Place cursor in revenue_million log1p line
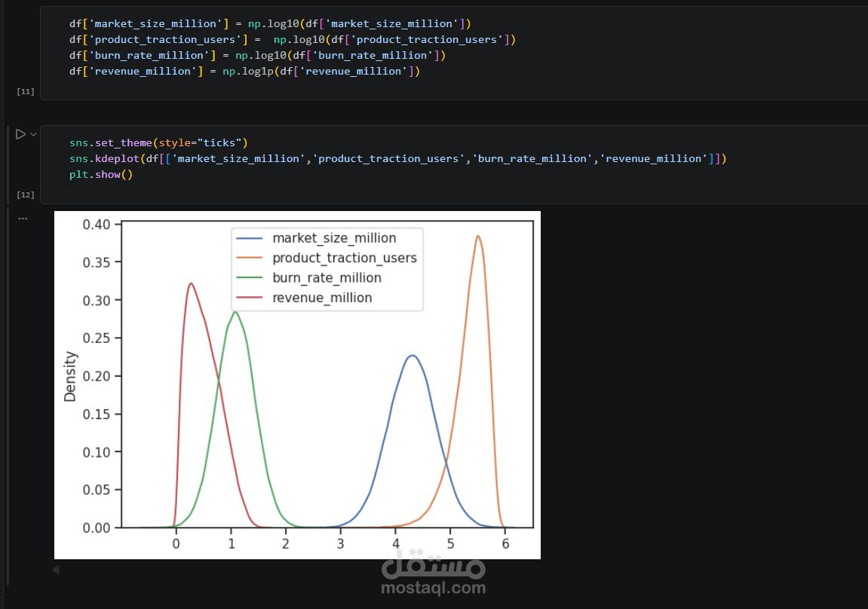Screen dimensions: 868x609 pyautogui.click(x=244, y=72)
